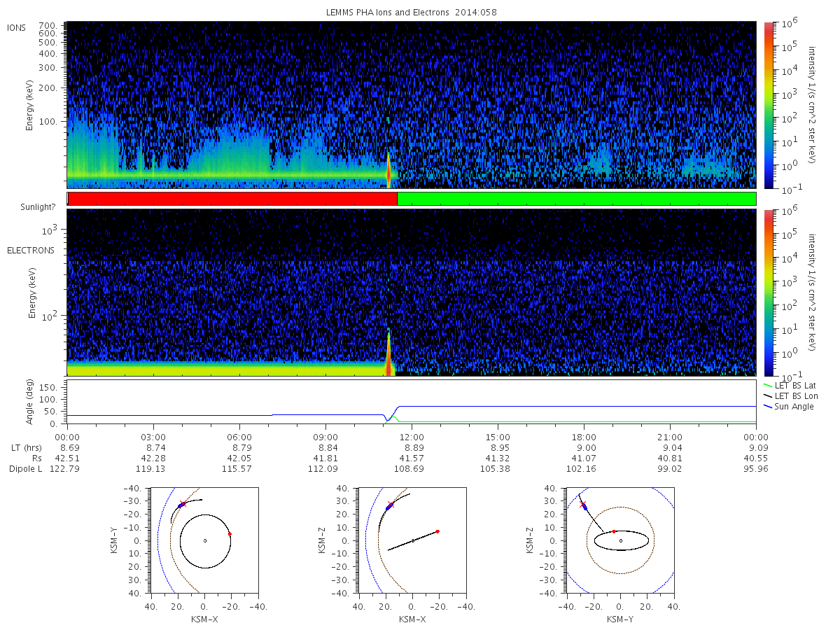Click the electrons intensity color scale bar
Screen dimensions: 840x630
(x=769, y=293)
